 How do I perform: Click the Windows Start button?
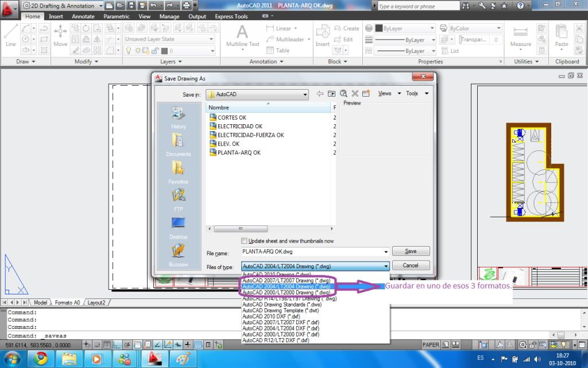tap(12, 359)
